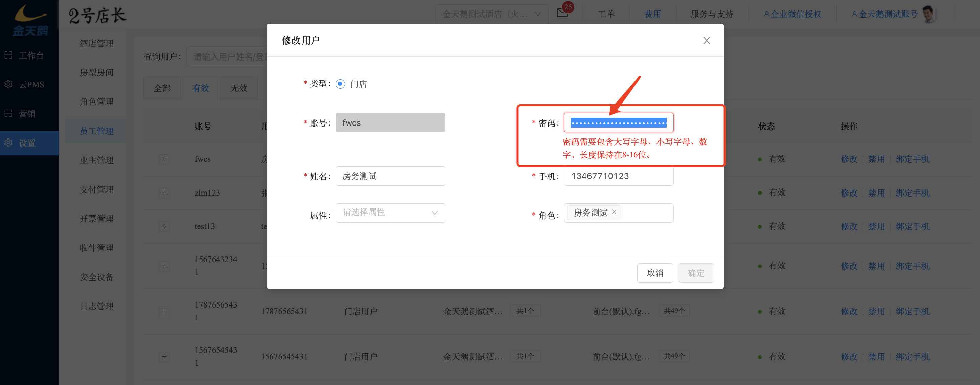Click the account cell zlm123

click(207, 193)
